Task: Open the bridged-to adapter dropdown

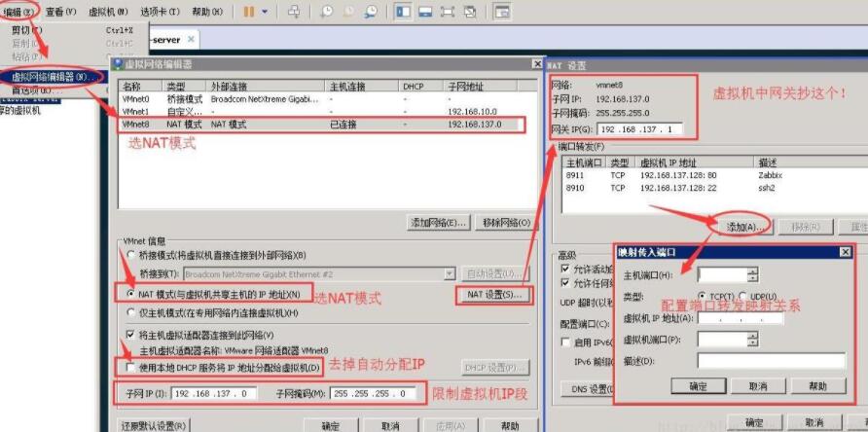Action: (449, 274)
